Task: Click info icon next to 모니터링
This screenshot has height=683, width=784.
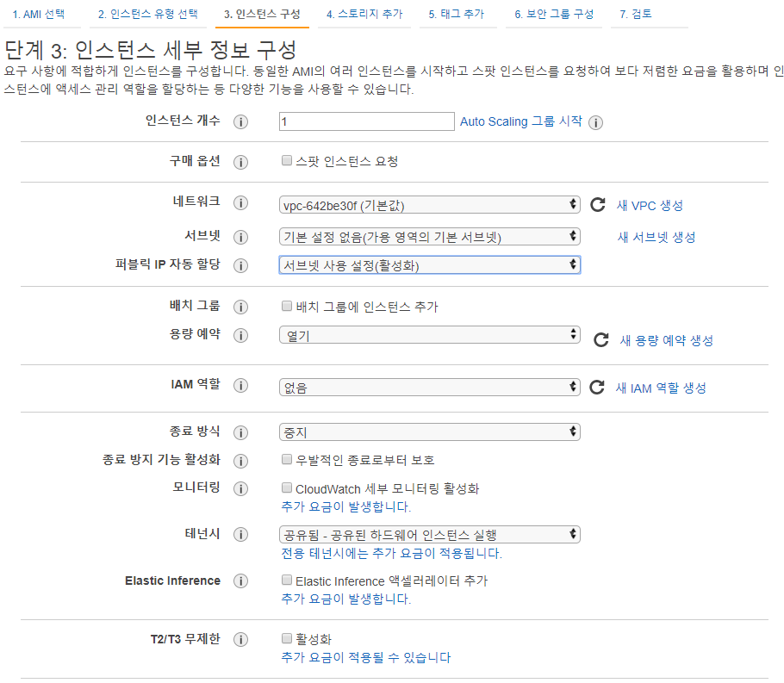Action: pyautogui.click(x=240, y=488)
